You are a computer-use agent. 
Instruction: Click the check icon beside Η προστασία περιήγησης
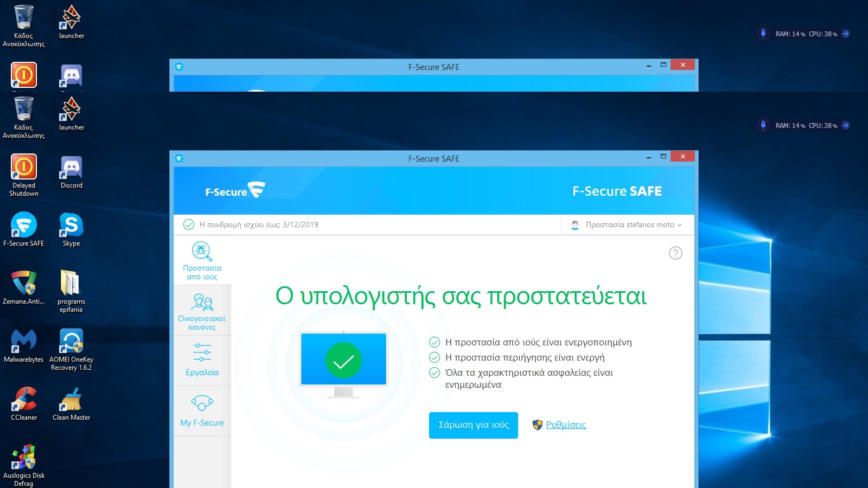(x=435, y=357)
